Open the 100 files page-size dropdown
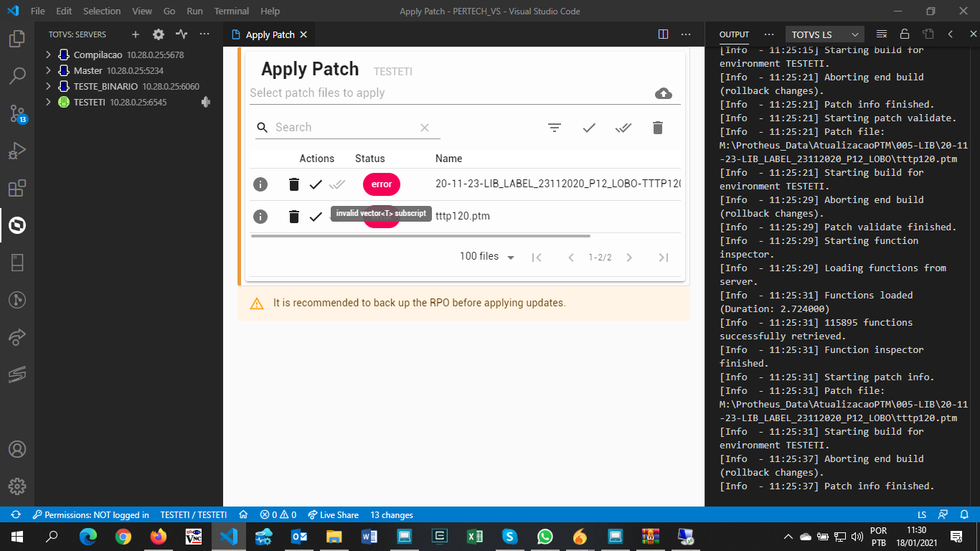This screenshot has width=980, height=551. pos(488,257)
